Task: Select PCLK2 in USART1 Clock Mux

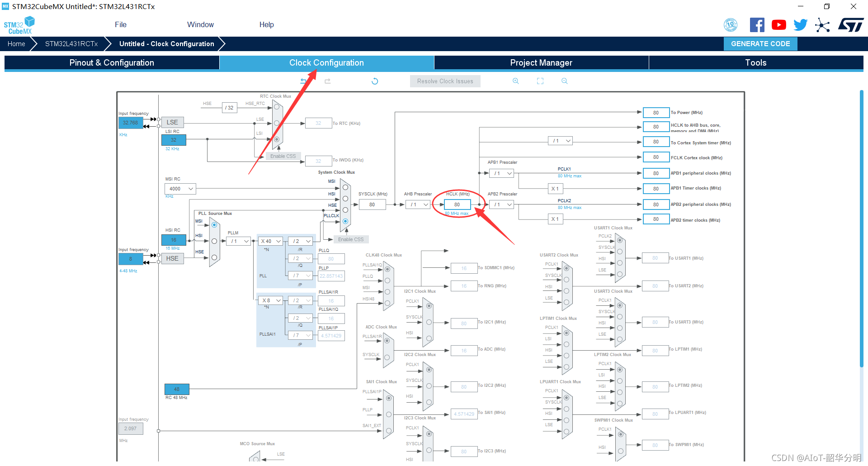Action: pyautogui.click(x=620, y=240)
